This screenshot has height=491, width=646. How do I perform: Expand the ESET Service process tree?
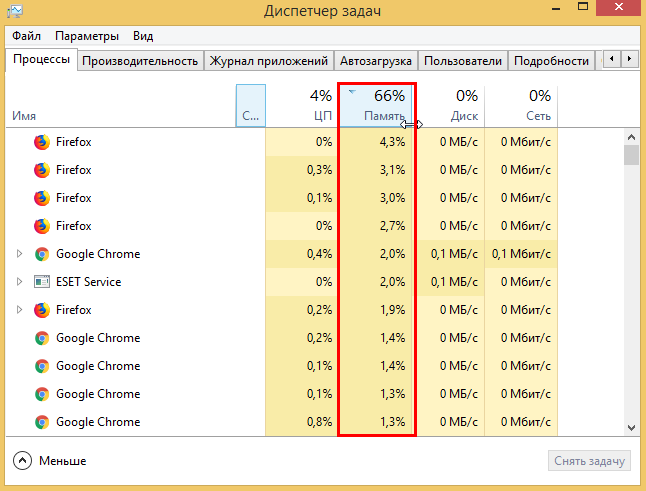point(19,282)
